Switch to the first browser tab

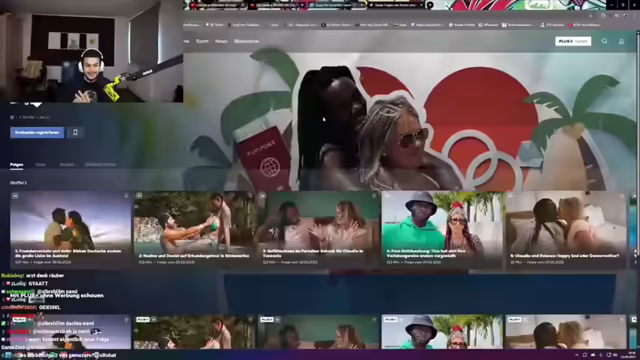[216, 5]
